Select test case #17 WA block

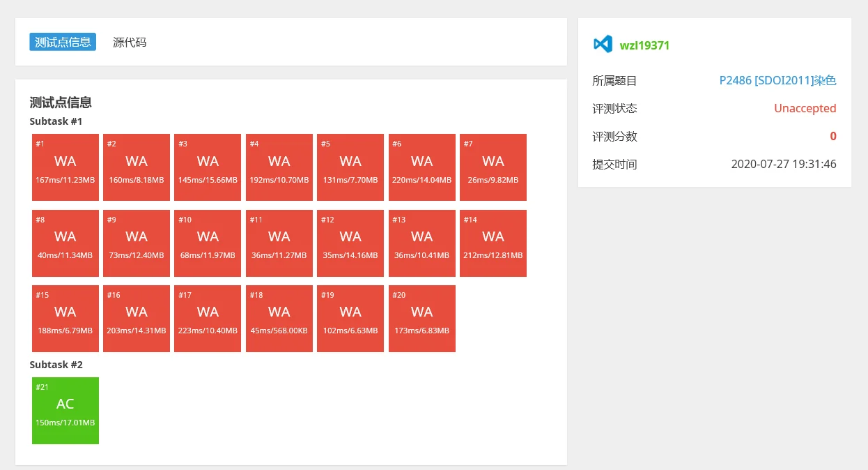208,319
